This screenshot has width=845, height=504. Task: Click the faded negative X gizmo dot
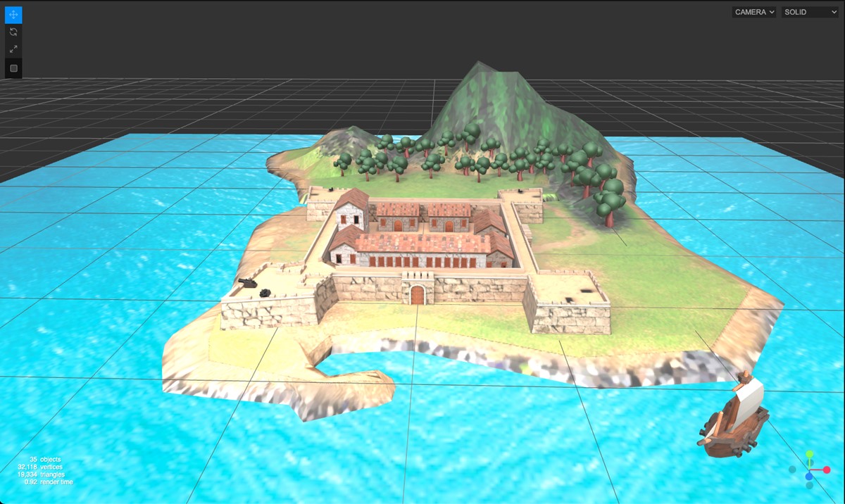tap(792, 469)
